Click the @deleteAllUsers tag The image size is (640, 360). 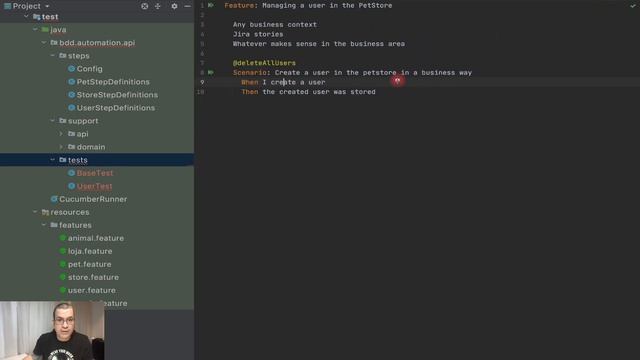coord(264,63)
